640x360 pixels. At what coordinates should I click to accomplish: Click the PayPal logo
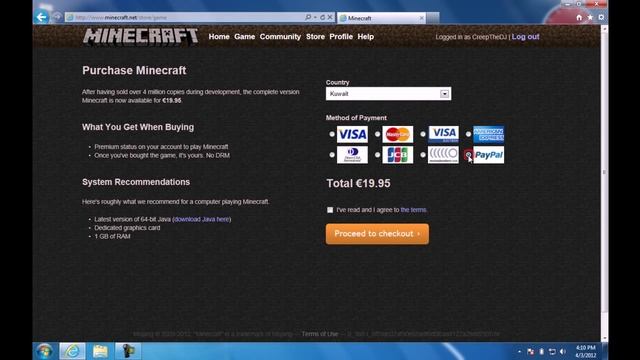pos(489,155)
